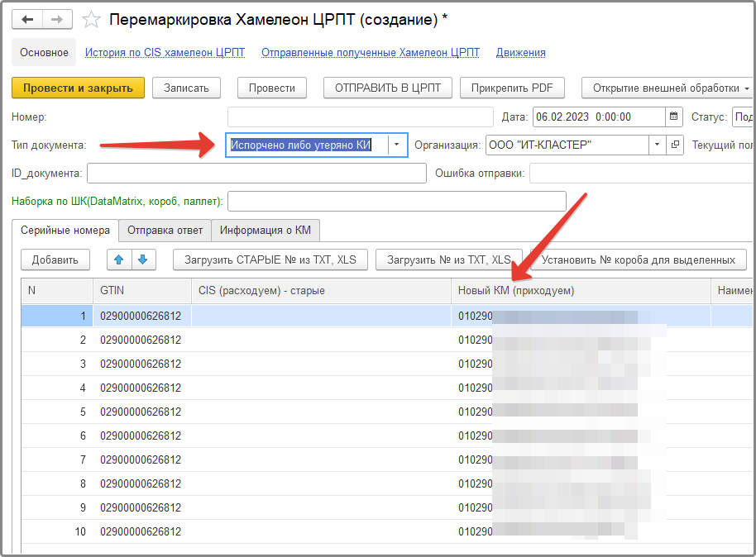Focus the Дата input field
Image resolution: width=756 pixels, height=557 pixels.
pos(599,117)
